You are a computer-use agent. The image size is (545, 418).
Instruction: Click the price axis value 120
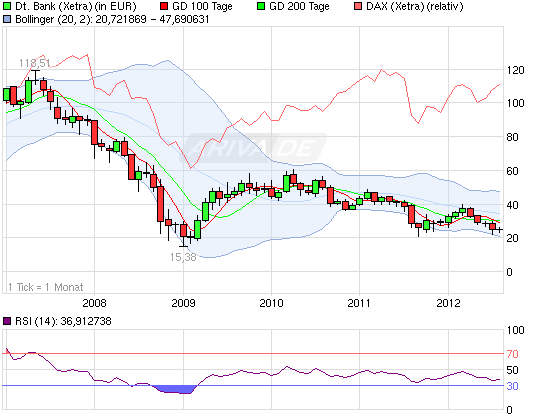(x=515, y=70)
